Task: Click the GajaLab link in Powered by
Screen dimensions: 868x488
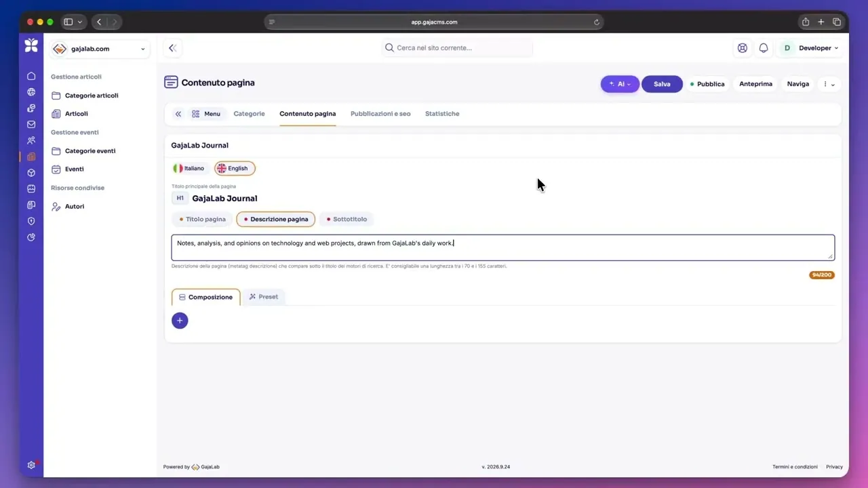Action: (205, 467)
